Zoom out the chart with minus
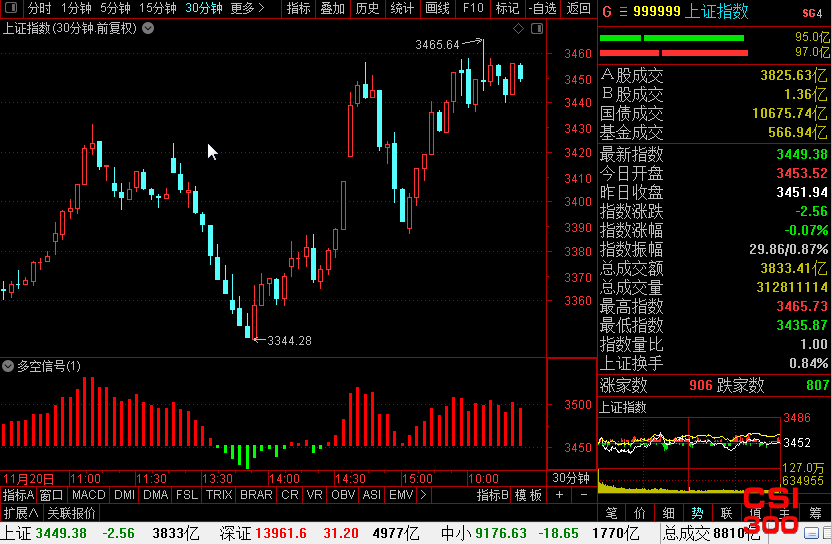Viewport: 832px width, 544px height. [x=584, y=495]
